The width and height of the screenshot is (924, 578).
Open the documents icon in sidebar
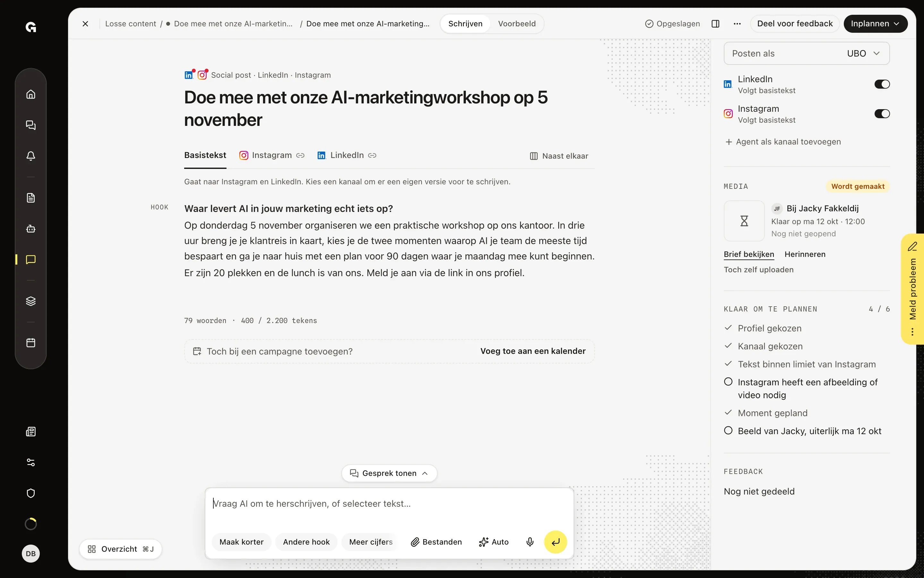[x=31, y=197]
